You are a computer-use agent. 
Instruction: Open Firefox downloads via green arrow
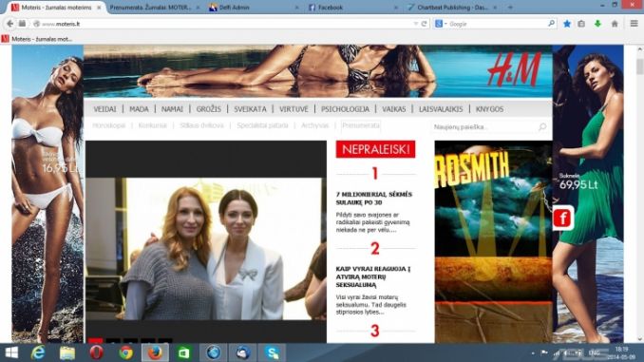point(597,24)
